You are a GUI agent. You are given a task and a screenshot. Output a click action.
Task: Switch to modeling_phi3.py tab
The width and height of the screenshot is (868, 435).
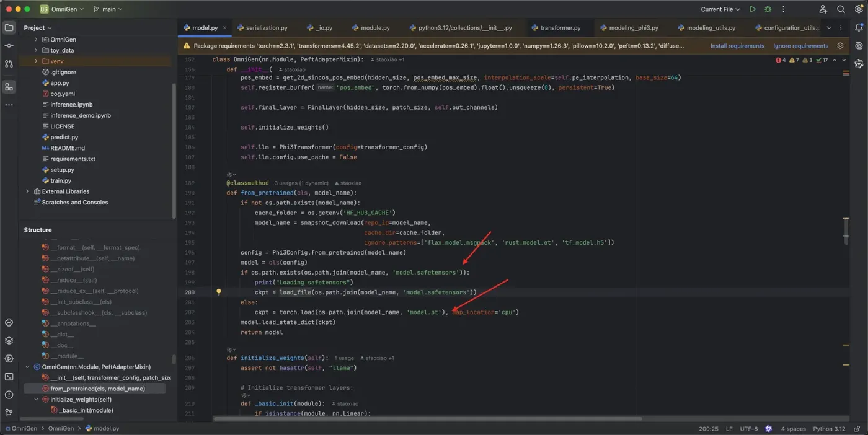(x=629, y=28)
